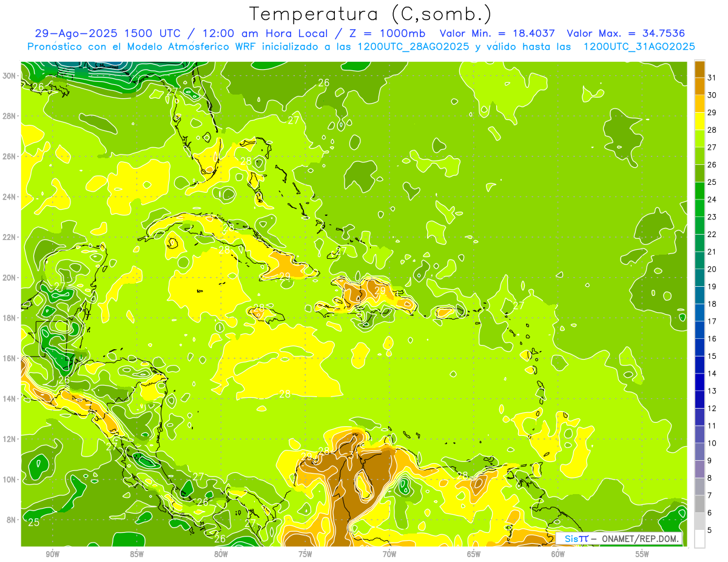Click the '55W' longitude axis label
728x562 pixels.
642,554
